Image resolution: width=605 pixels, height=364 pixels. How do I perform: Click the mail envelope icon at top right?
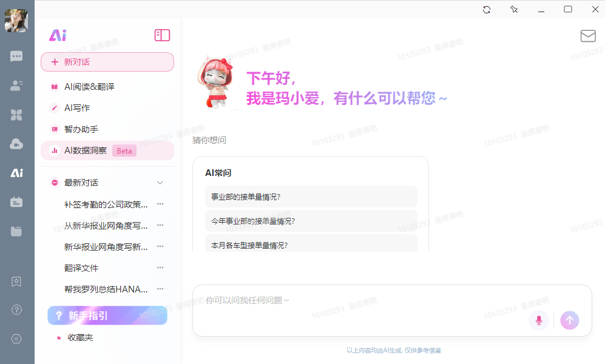tap(588, 36)
